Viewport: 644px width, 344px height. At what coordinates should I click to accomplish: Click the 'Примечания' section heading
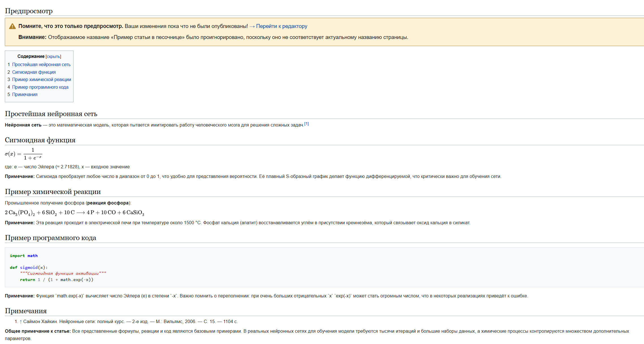click(26, 311)
